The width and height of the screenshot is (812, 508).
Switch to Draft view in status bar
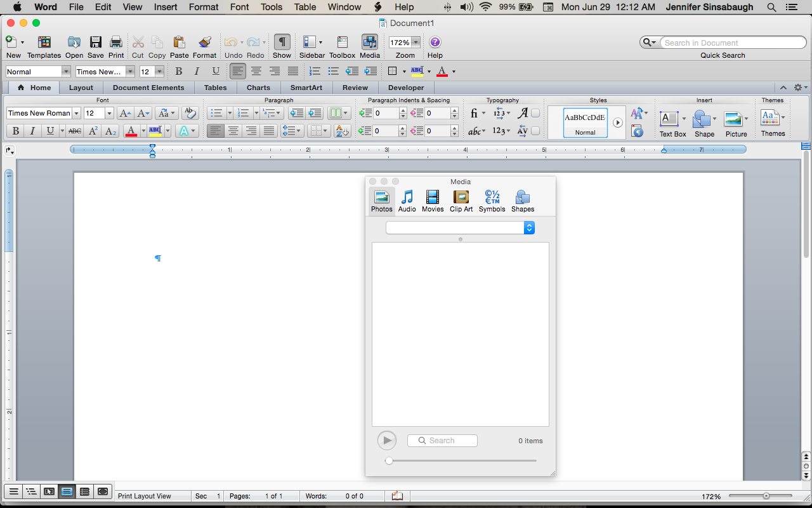click(13, 491)
